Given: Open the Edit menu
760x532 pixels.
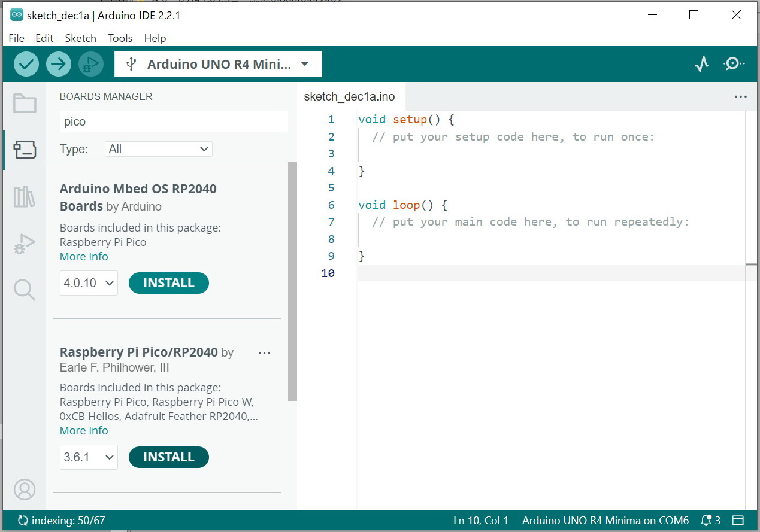Looking at the screenshot, I should [44, 38].
